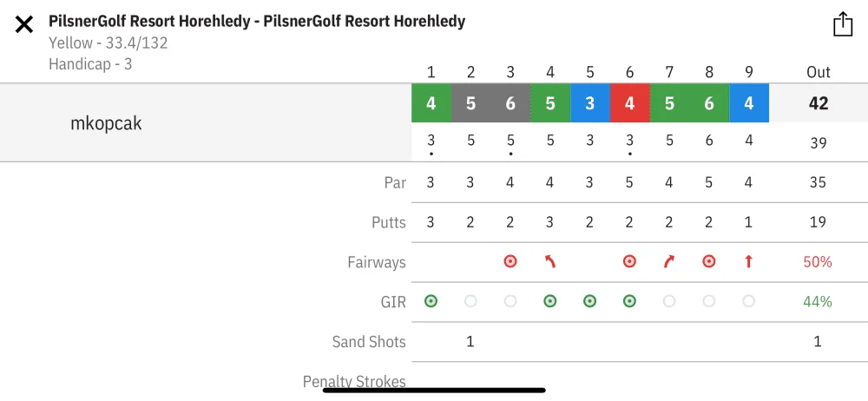The height and width of the screenshot is (401, 868).
Task: Click the Putts row label
Action: coord(389,223)
